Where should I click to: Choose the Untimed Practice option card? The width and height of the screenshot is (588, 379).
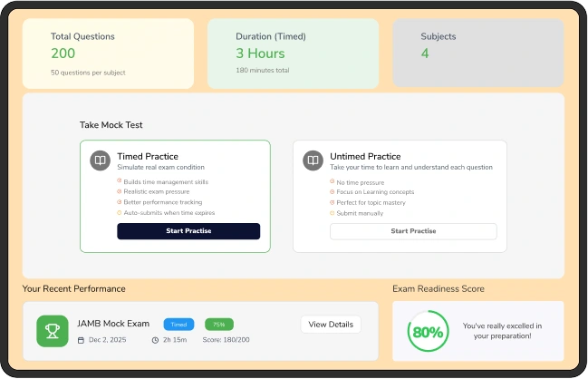pos(400,195)
